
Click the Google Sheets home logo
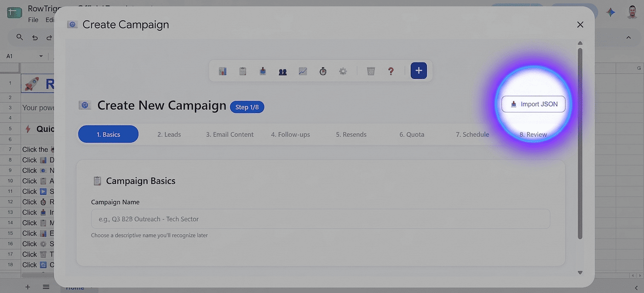click(x=14, y=13)
